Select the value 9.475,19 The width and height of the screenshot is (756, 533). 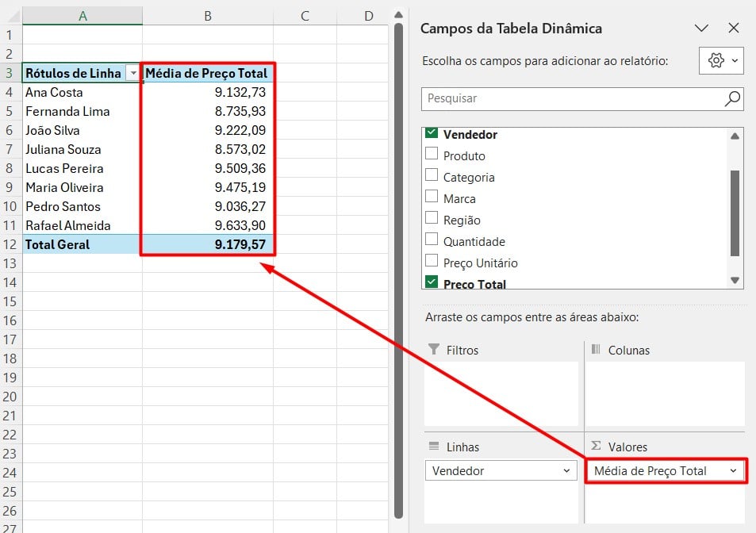208,187
